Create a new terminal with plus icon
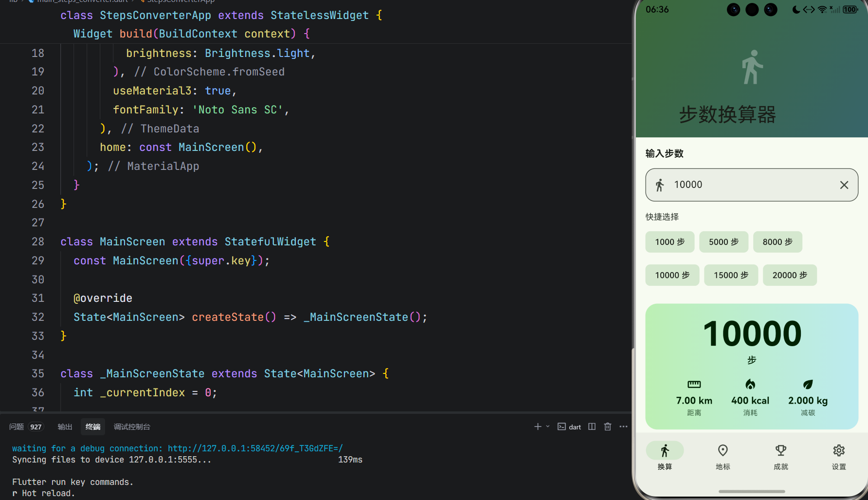 click(538, 426)
